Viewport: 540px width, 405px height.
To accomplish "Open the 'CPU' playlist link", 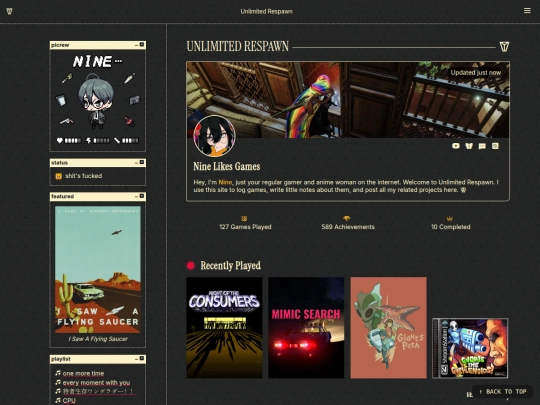I will tap(69, 401).
